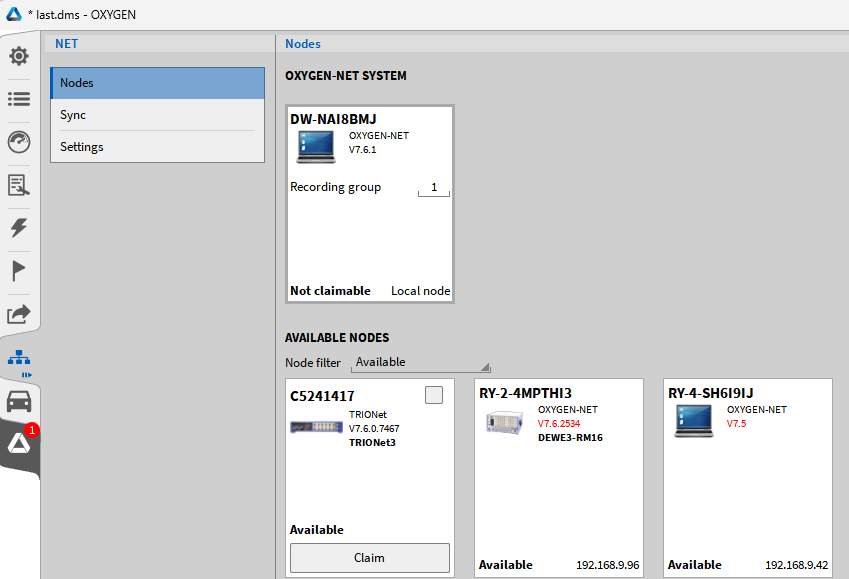Image resolution: width=849 pixels, height=579 pixels.
Task: Open the Node filter Available dropdown
Action: 421,362
